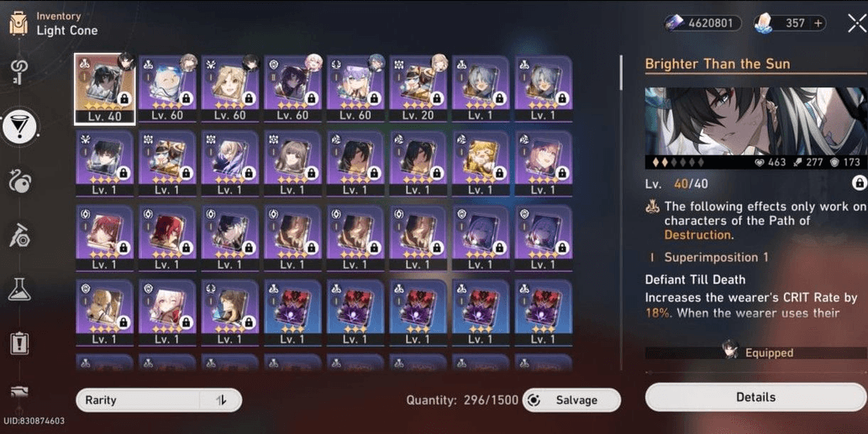Open the Relics tab in sidebar
This screenshot has width=868, height=434.
[20, 180]
